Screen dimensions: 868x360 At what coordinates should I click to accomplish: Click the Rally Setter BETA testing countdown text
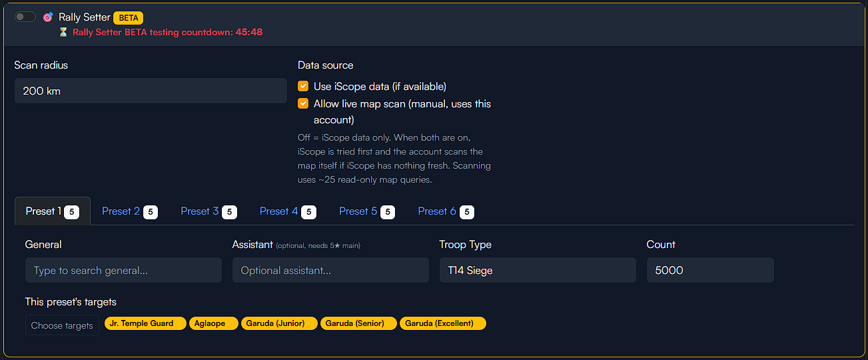[167, 32]
